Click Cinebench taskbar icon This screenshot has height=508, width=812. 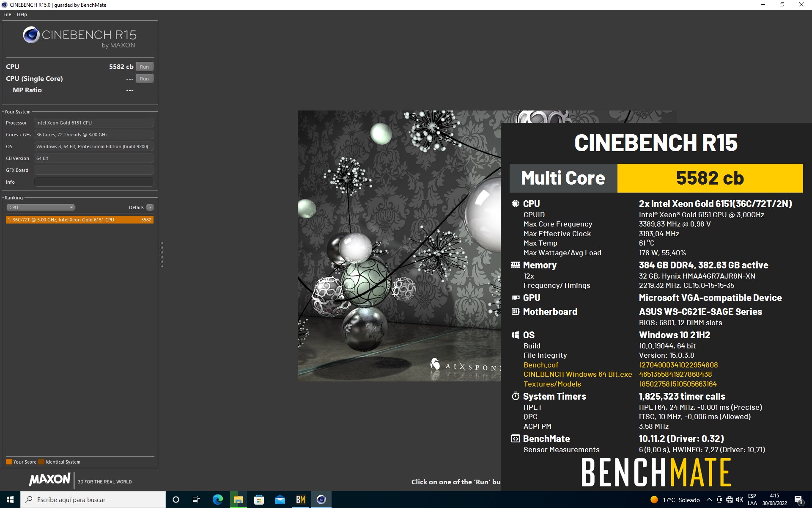[x=321, y=500]
